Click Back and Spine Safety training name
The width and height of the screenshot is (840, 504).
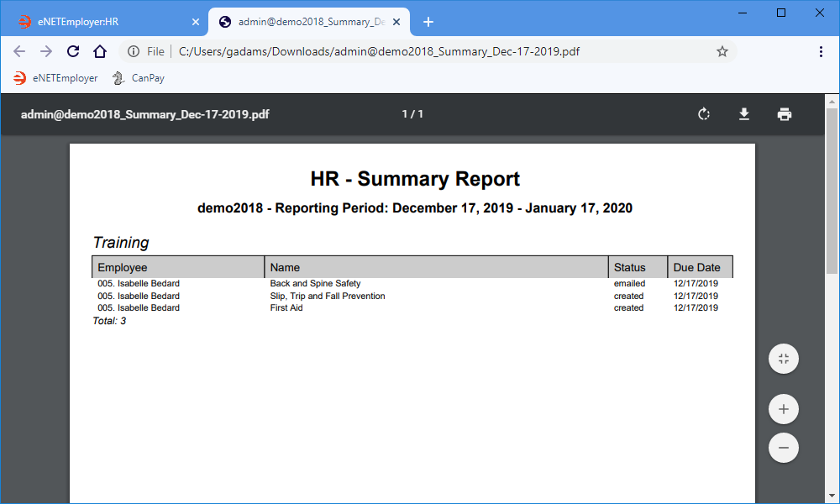[315, 283]
